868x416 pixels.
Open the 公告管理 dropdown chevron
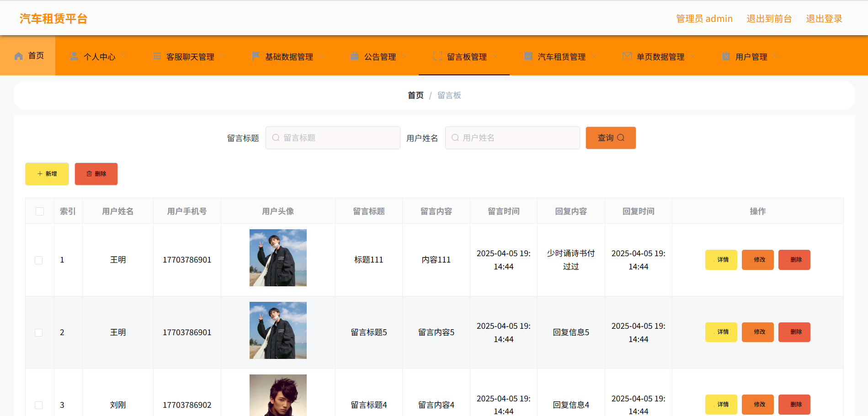tap(404, 56)
